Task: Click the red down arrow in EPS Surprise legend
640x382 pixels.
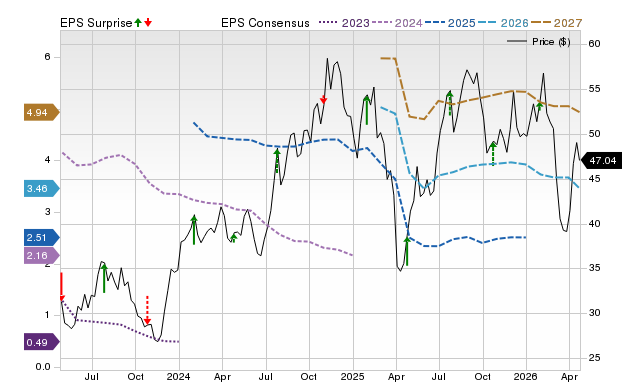Action: tap(148, 22)
